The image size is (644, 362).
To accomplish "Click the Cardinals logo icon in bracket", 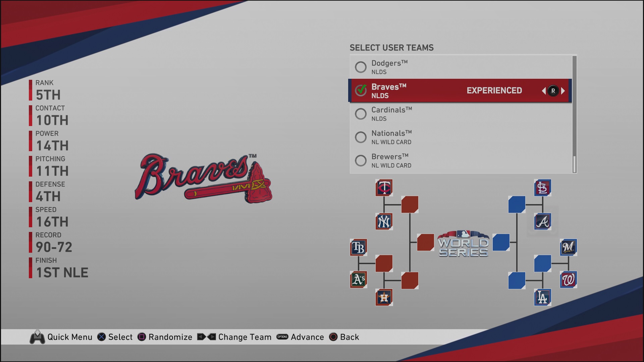I will [x=542, y=188].
